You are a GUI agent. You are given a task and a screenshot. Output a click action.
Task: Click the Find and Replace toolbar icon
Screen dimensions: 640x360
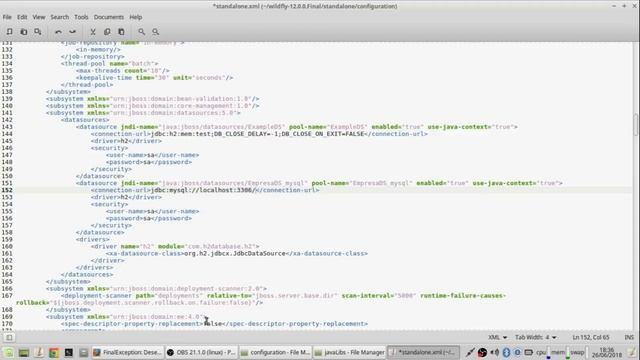point(156,31)
